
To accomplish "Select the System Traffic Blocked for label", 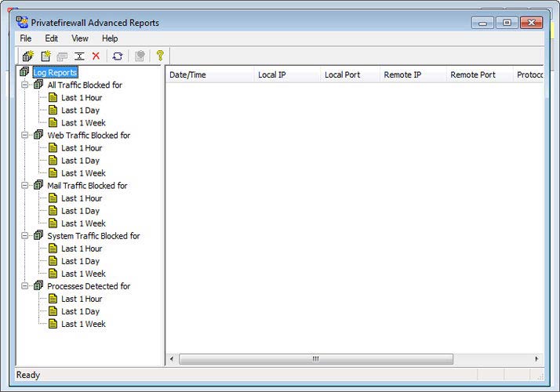I will click(x=93, y=236).
